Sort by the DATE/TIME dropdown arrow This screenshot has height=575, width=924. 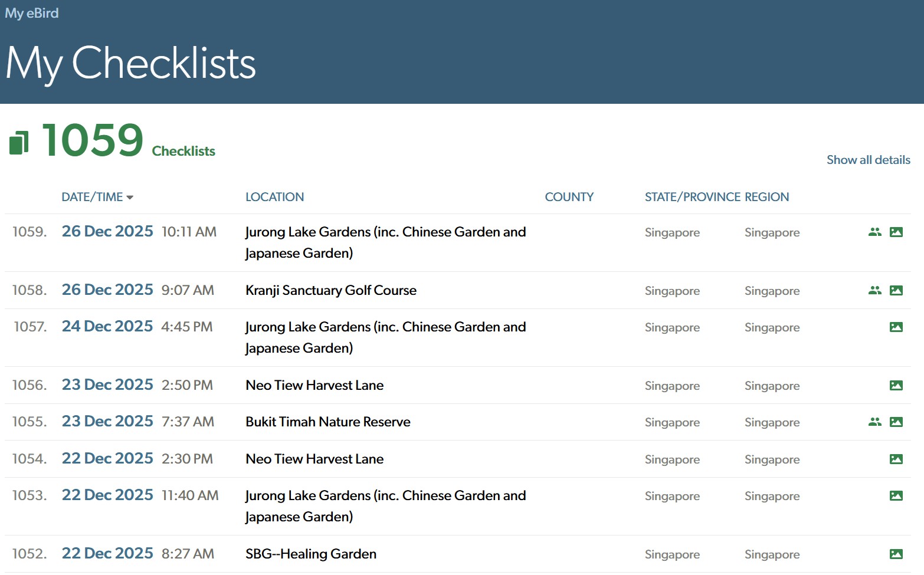[130, 198]
